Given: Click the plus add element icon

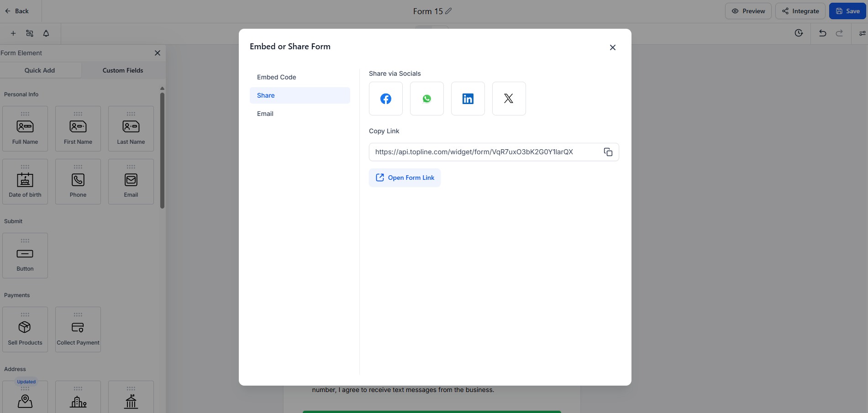Looking at the screenshot, I should pos(13,33).
